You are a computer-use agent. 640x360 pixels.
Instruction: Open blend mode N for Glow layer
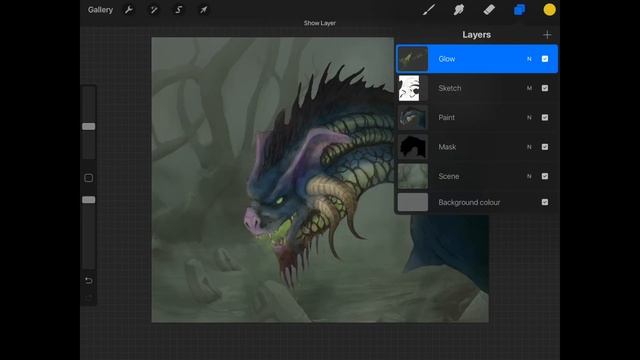pyautogui.click(x=529, y=59)
